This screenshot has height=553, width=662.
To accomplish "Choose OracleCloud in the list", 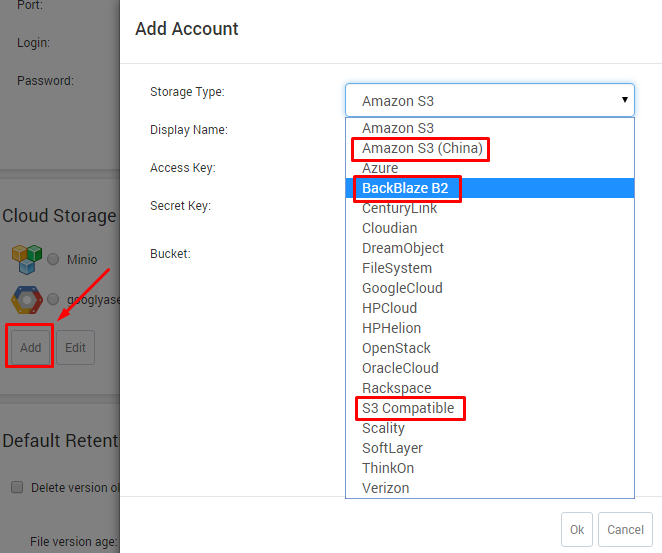I will coord(401,368).
